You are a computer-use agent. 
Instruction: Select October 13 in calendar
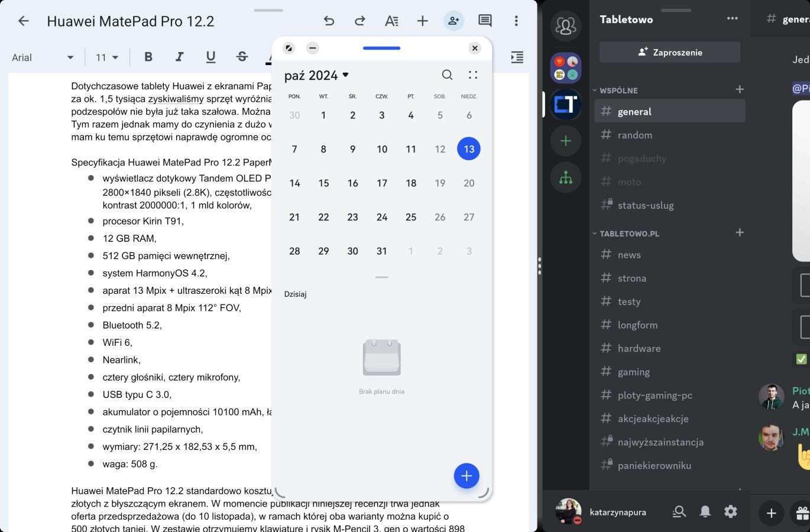(x=469, y=149)
